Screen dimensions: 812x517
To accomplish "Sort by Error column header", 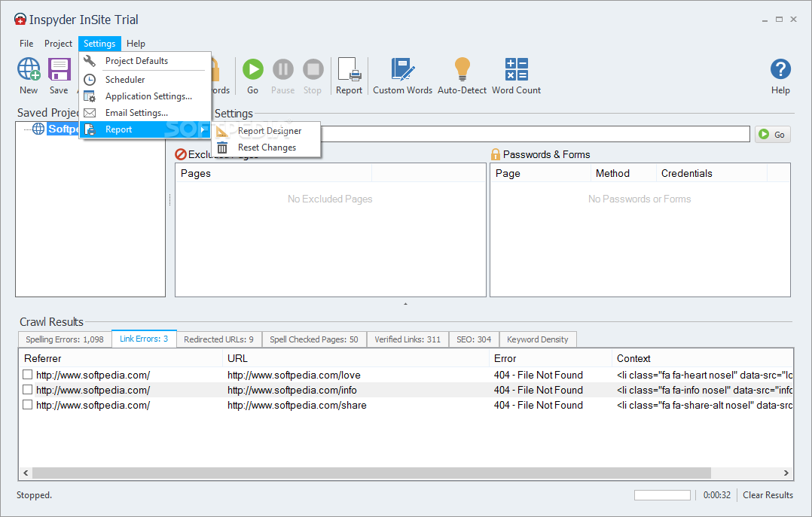I will tap(551, 358).
